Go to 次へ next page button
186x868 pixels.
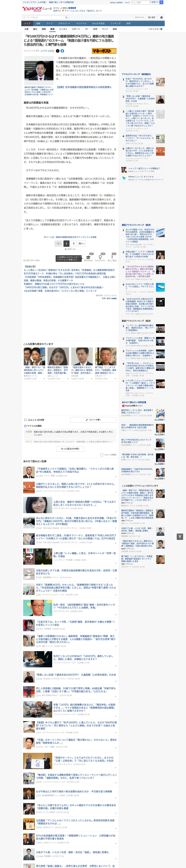pos(81,243)
